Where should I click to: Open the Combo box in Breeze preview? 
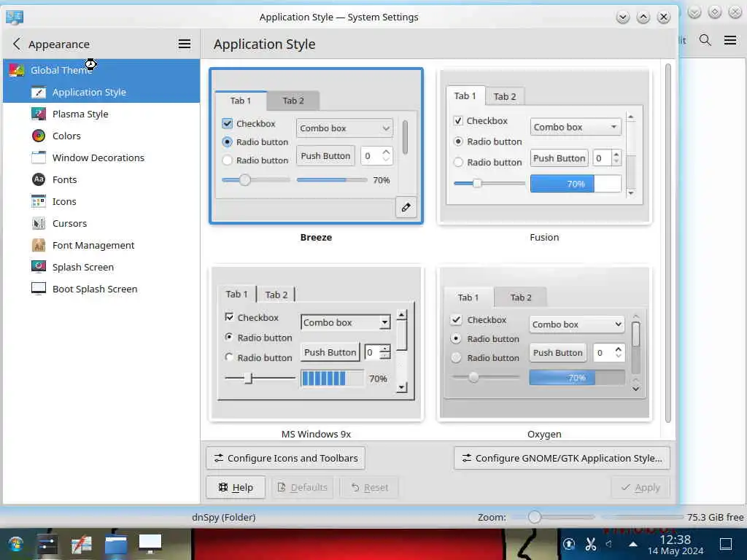tap(344, 128)
